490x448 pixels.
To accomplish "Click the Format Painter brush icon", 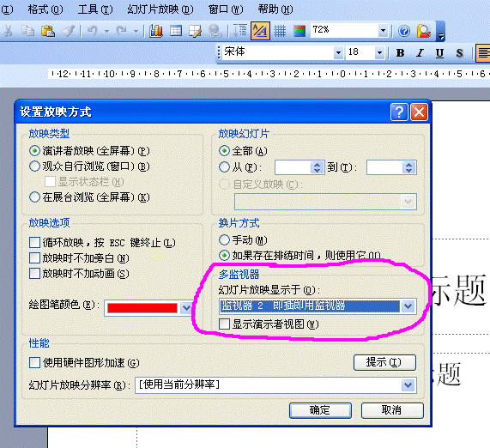I will (x=68, y=31).
